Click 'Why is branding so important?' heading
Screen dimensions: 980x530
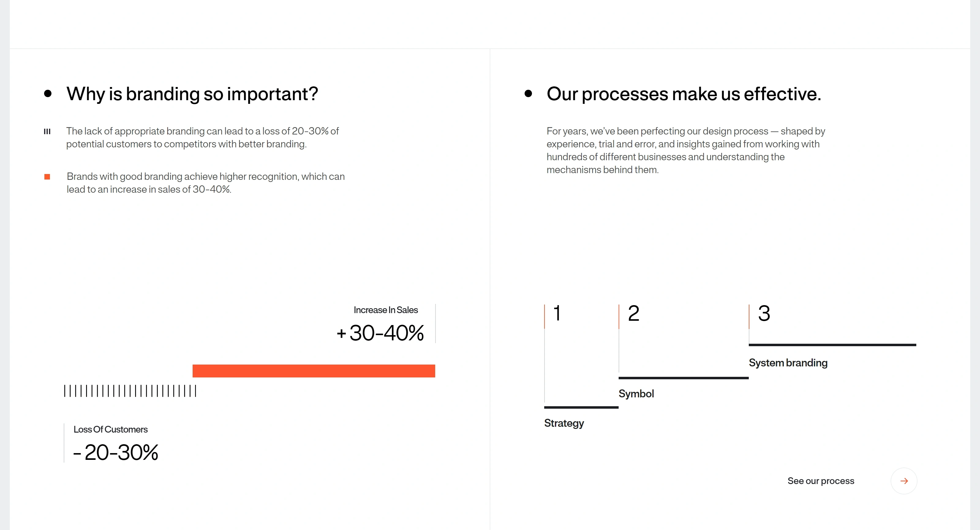click(192, 94)
